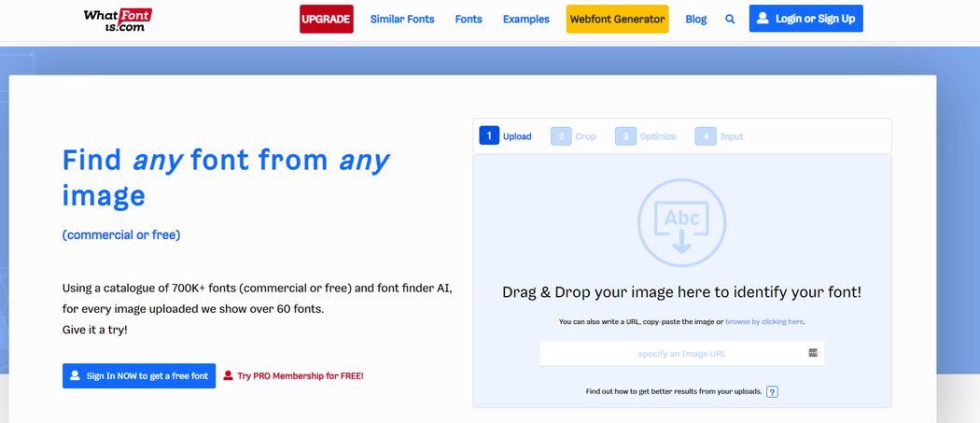Screen dimensions: 980x423
Task: Open Similar Fonts in navigation
Action: 402,19
